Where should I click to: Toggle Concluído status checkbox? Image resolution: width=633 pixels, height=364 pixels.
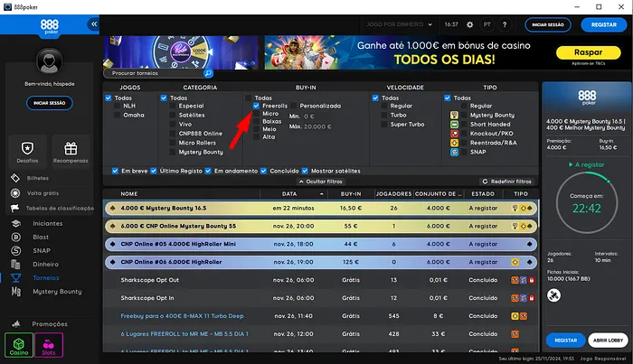click(x=264, y=171)
